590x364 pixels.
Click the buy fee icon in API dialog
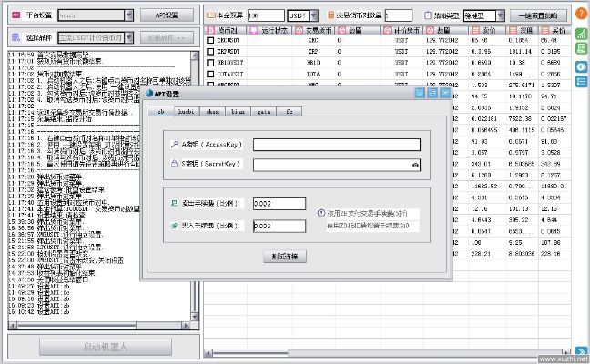point(174,226)
